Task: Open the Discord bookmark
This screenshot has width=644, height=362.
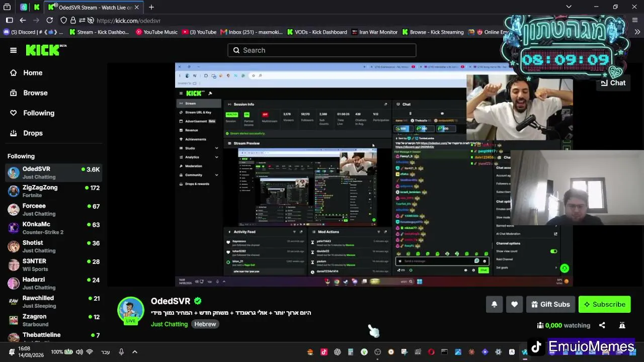Action: coord(33,32)
